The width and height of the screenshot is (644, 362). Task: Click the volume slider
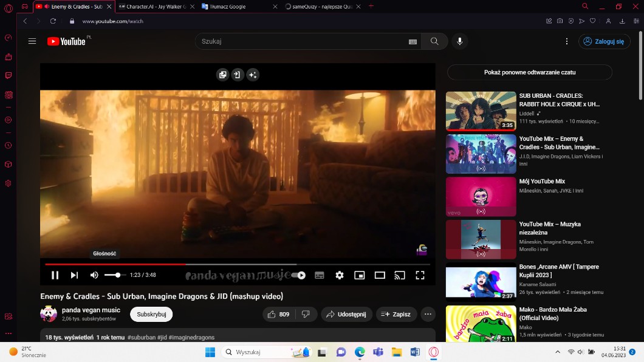(x=114, y=275)
